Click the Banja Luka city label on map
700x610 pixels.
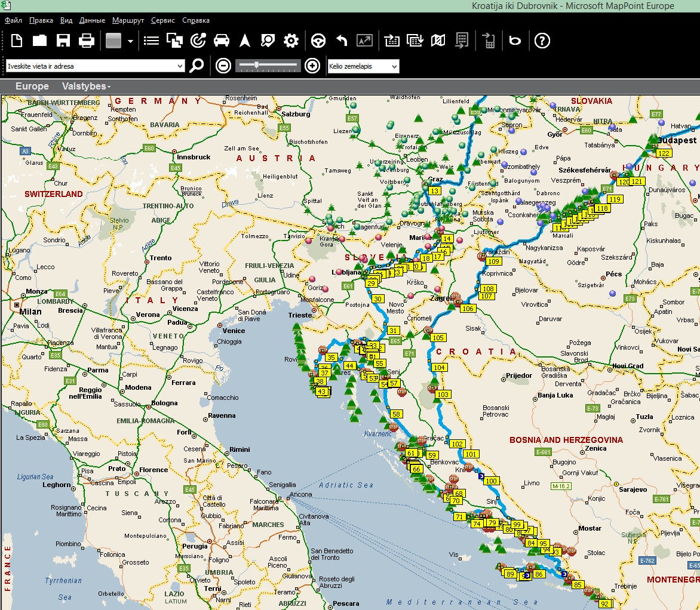tap(555, 395)
